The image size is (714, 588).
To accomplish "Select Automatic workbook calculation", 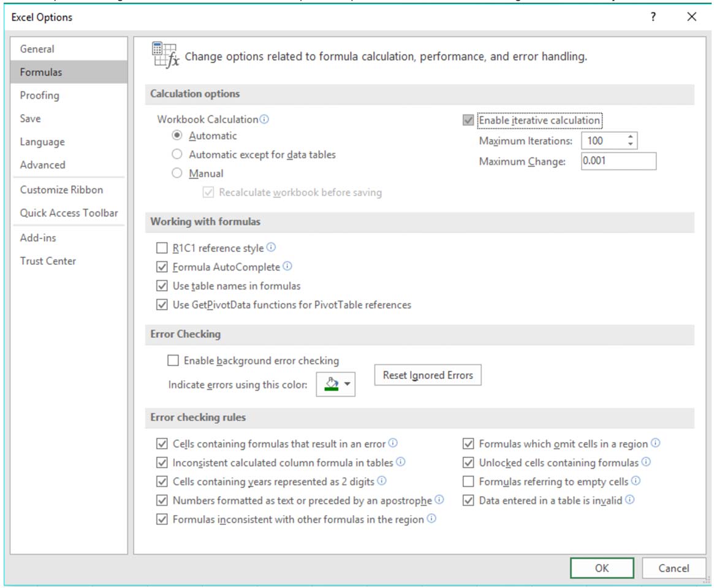I will (177, 136).
